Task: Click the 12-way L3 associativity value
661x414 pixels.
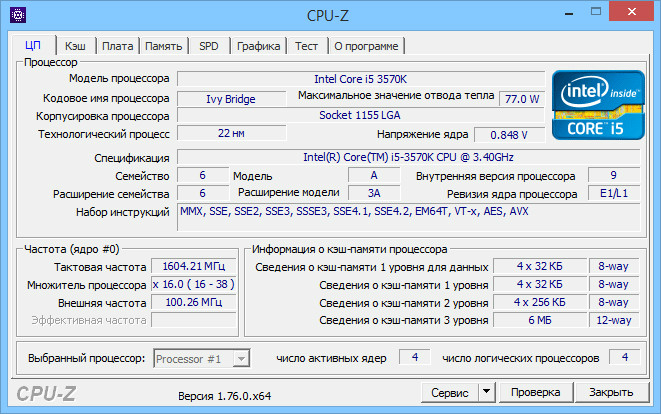Action: coord(614,320)
